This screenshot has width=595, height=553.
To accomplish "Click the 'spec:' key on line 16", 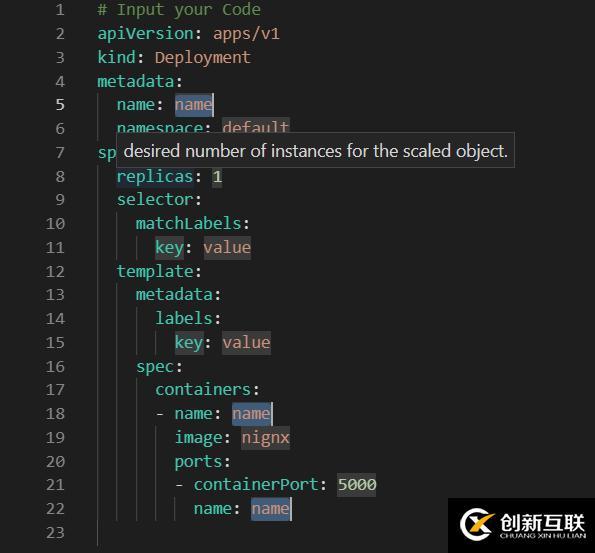I will pyautogui.click(x=159, y=367).
